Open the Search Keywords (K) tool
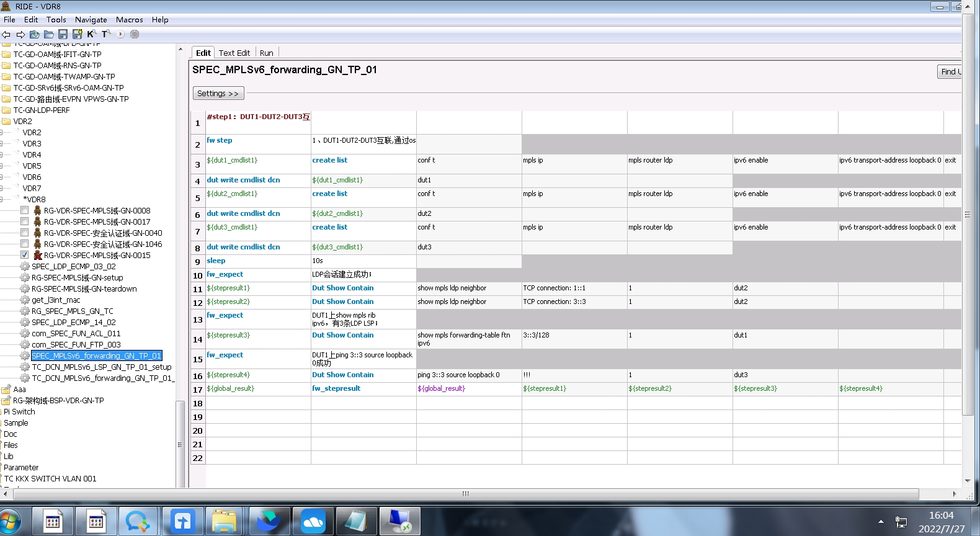 click(x=91, y=34)
